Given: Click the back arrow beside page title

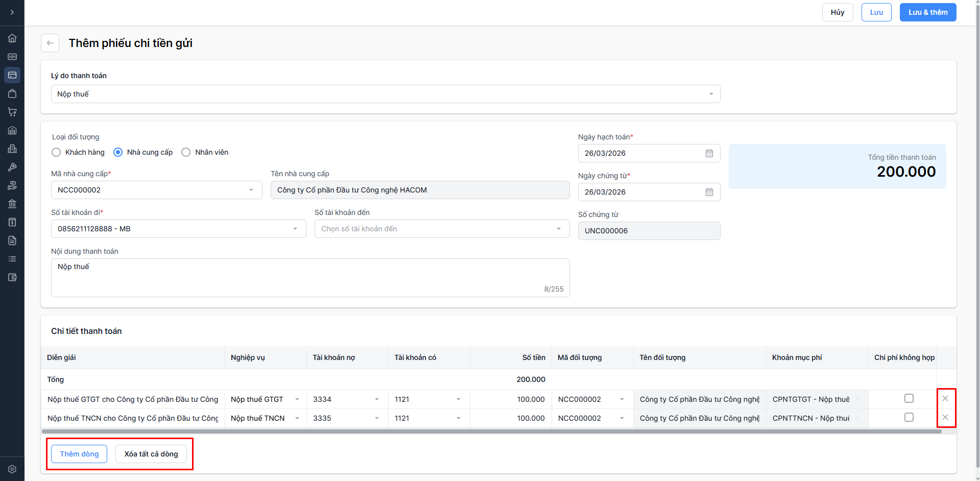Looking at the screenshot, I should 50,43.
